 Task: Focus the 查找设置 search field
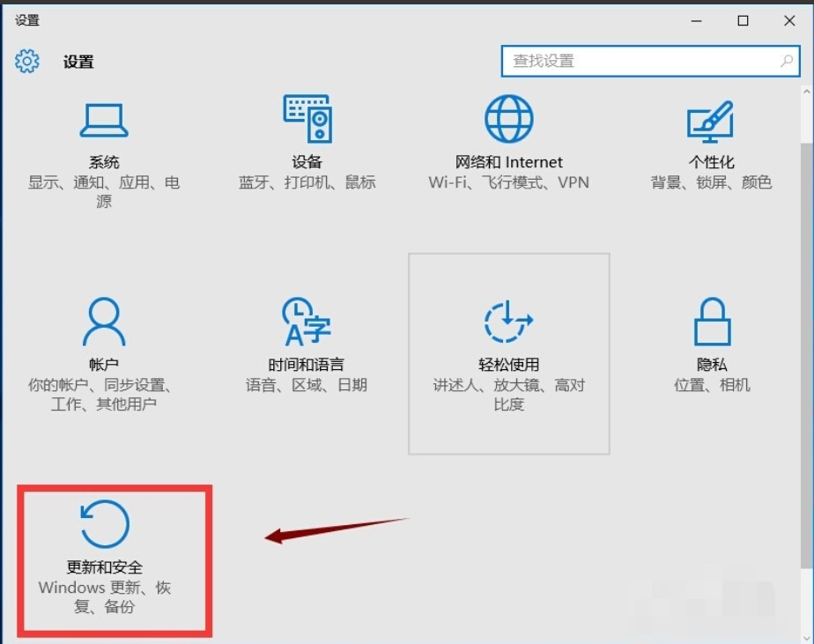click(639, 62)
